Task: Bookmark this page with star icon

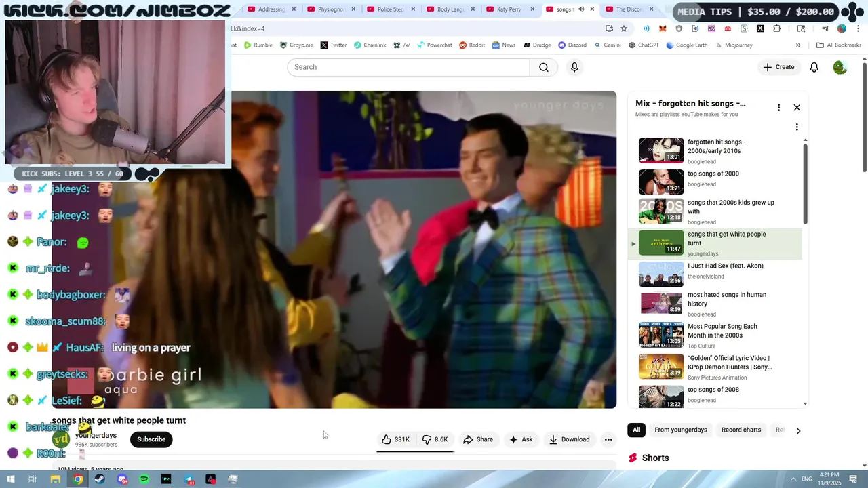Action: 624,28
